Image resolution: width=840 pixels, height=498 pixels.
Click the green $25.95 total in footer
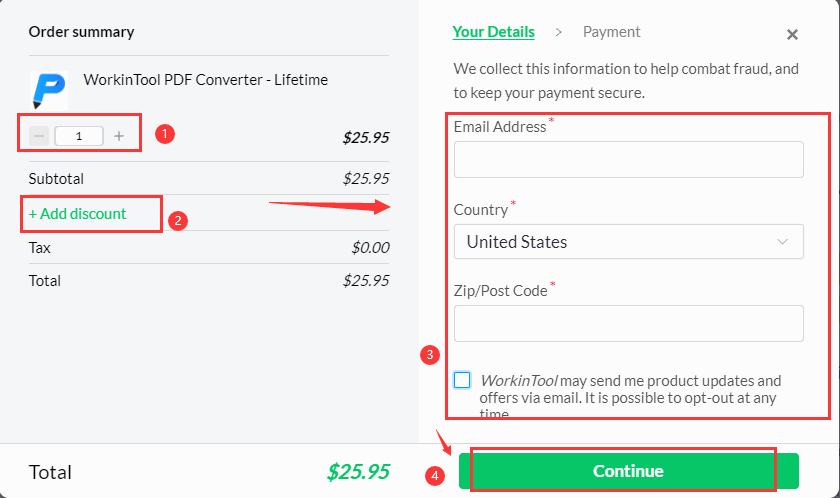coord(357,472)
